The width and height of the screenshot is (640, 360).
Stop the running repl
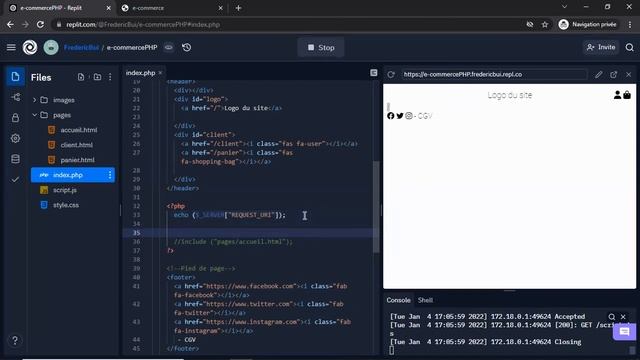(321, 47)
